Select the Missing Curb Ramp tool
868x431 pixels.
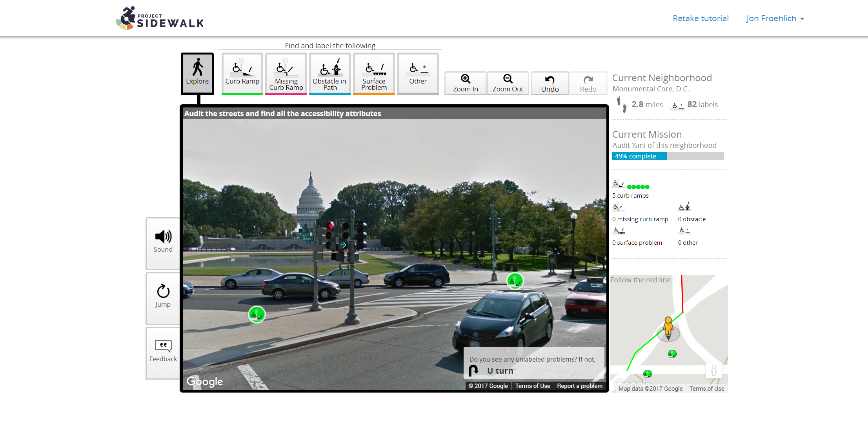pyautogui.click(x=286, y=74)
